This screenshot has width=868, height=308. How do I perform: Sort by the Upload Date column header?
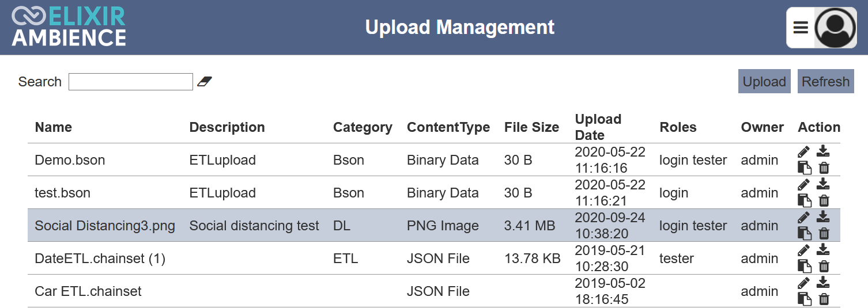point(598,127)
